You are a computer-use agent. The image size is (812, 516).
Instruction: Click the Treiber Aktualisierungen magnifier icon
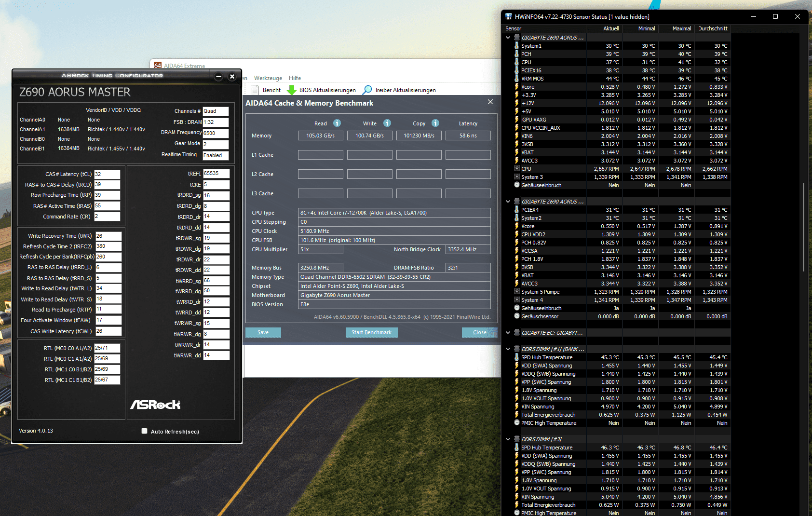pos(367,90)
